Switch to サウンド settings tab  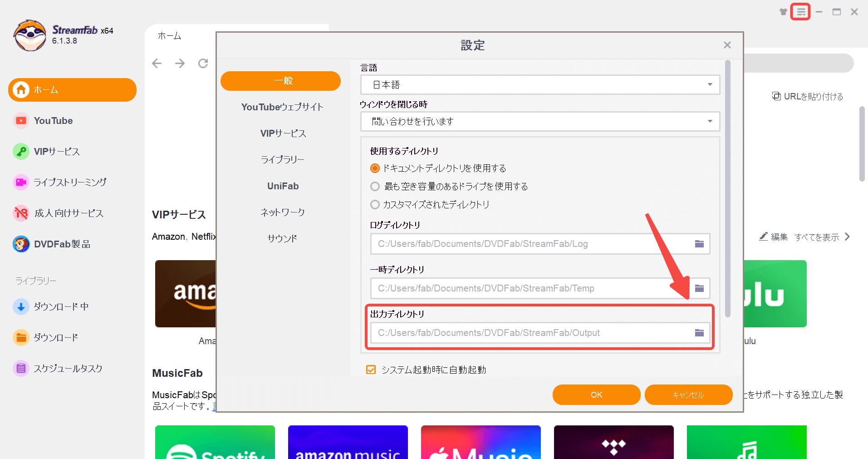coord(282,239)
